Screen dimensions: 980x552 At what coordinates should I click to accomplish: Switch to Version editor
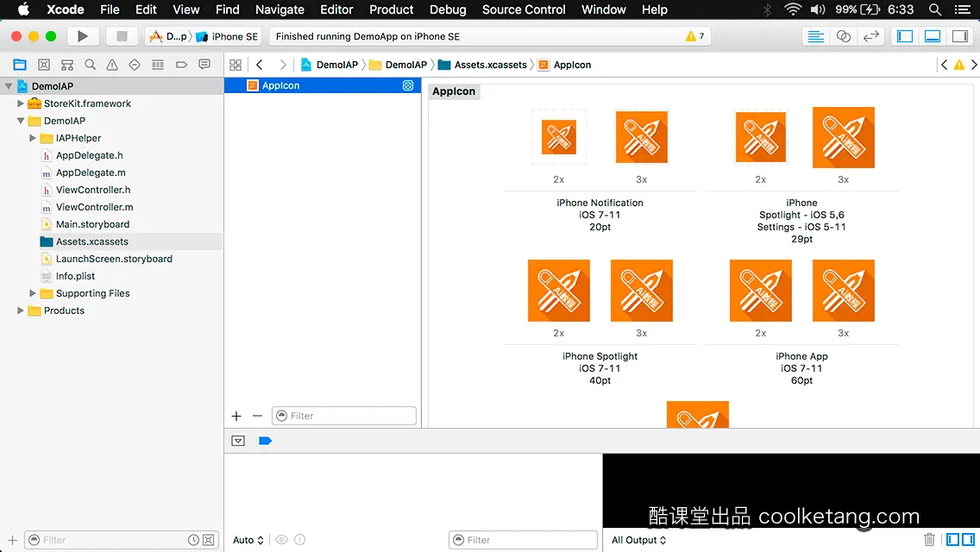[x=870, y=36]
